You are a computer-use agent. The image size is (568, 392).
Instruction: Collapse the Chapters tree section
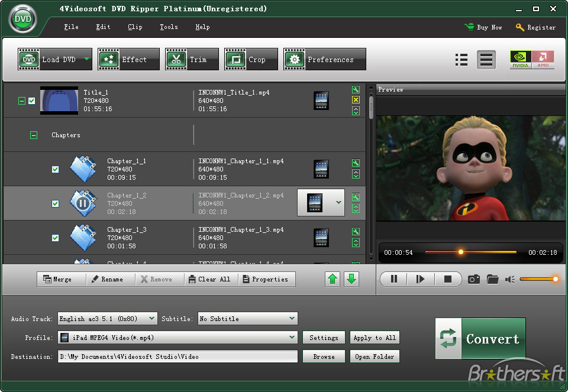click(x=34, y=135)
